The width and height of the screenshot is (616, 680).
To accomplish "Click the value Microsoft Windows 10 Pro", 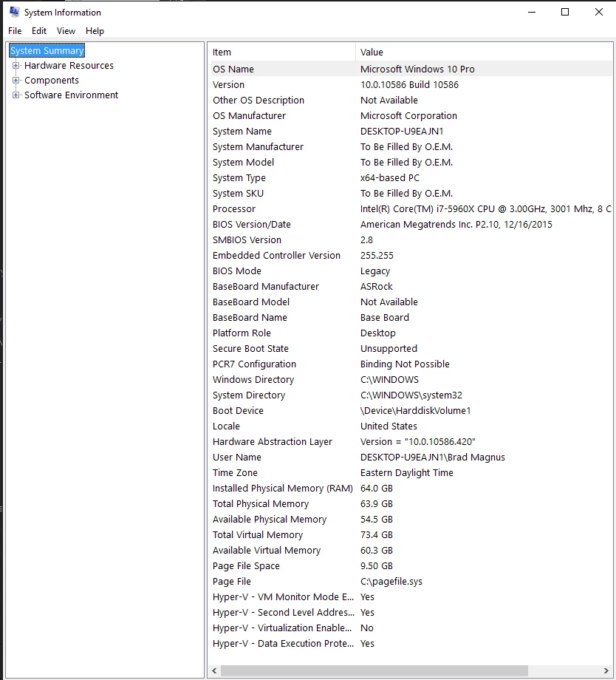I will click(417, 69).
